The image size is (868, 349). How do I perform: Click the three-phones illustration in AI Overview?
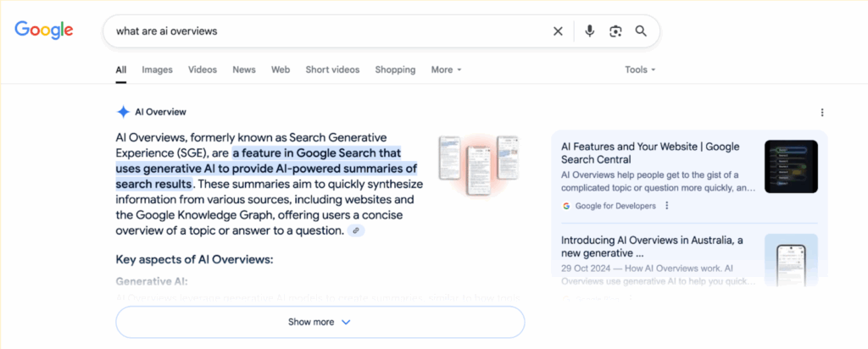[479, 164]
